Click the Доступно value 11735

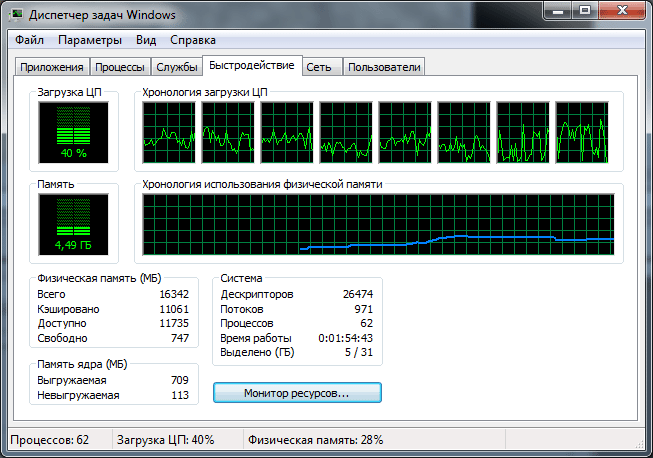(x=174, y=324)
